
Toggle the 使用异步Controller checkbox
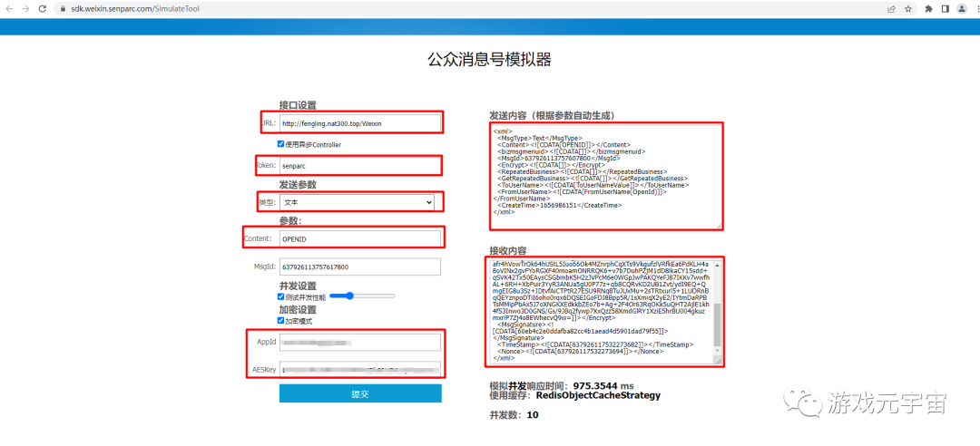click(x=281, y=143)
